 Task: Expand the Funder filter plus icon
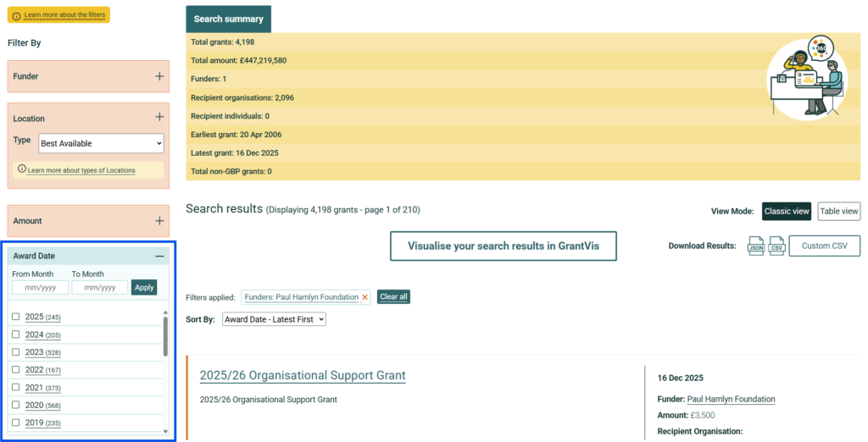(x=159, y=76)
